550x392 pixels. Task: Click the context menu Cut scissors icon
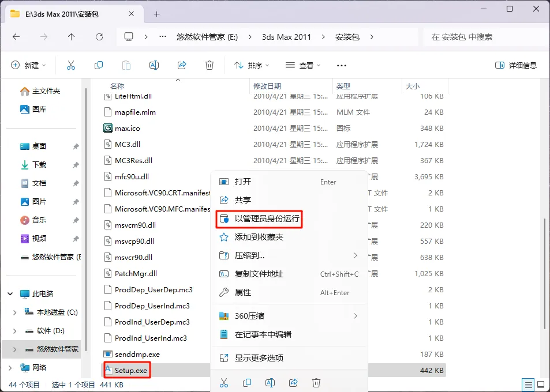tap(224, 383)
